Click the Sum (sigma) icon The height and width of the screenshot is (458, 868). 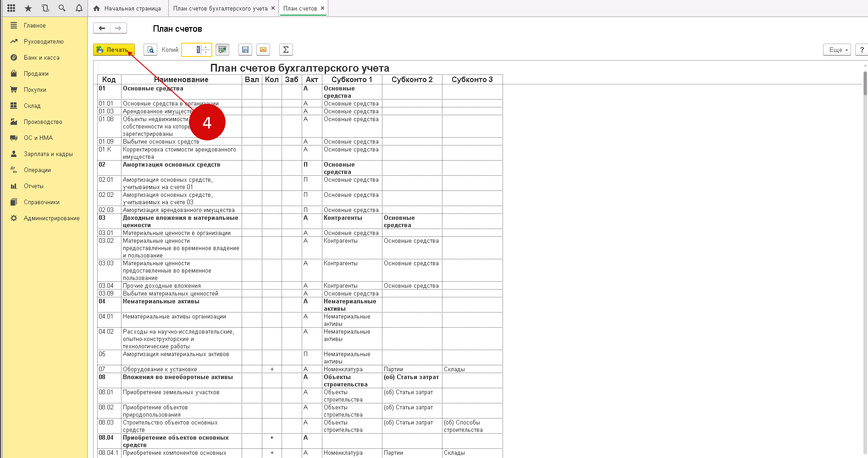pyautogui.click(x=286, y=50)
